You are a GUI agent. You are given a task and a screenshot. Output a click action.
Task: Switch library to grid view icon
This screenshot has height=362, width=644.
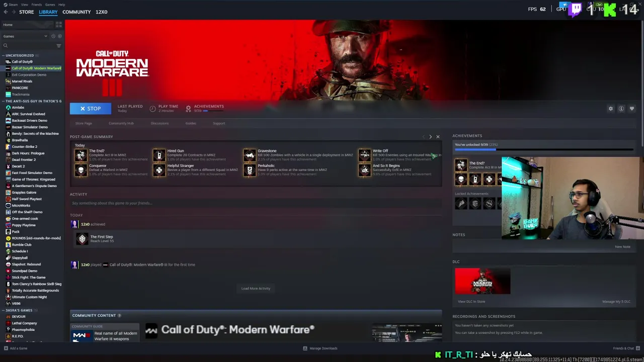click(x=59, y=25)
